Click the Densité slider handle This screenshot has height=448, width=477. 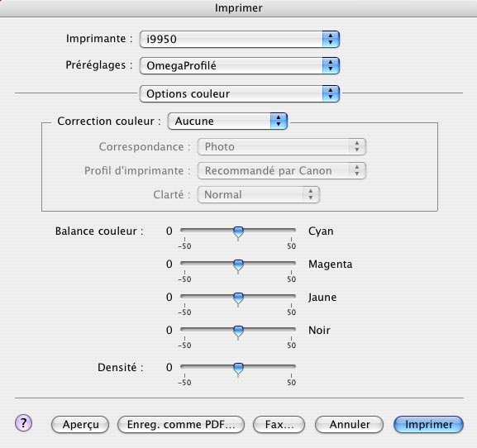point(238,369)
